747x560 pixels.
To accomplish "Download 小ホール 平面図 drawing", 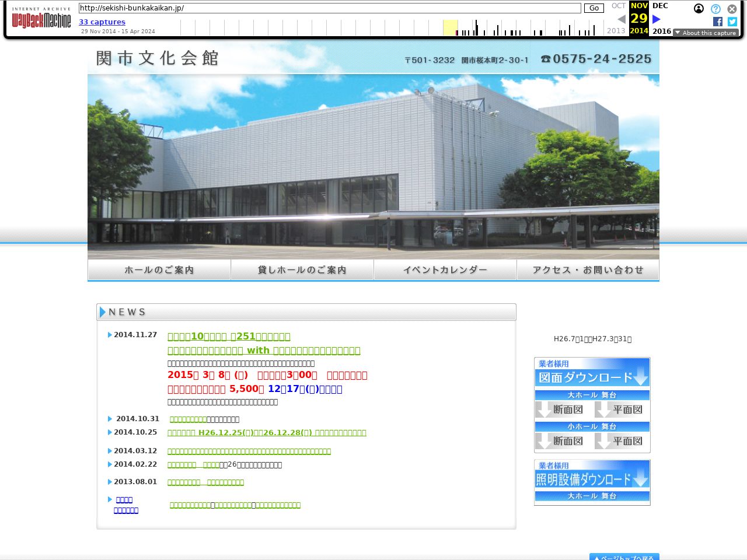I will [x=622, y=441].
